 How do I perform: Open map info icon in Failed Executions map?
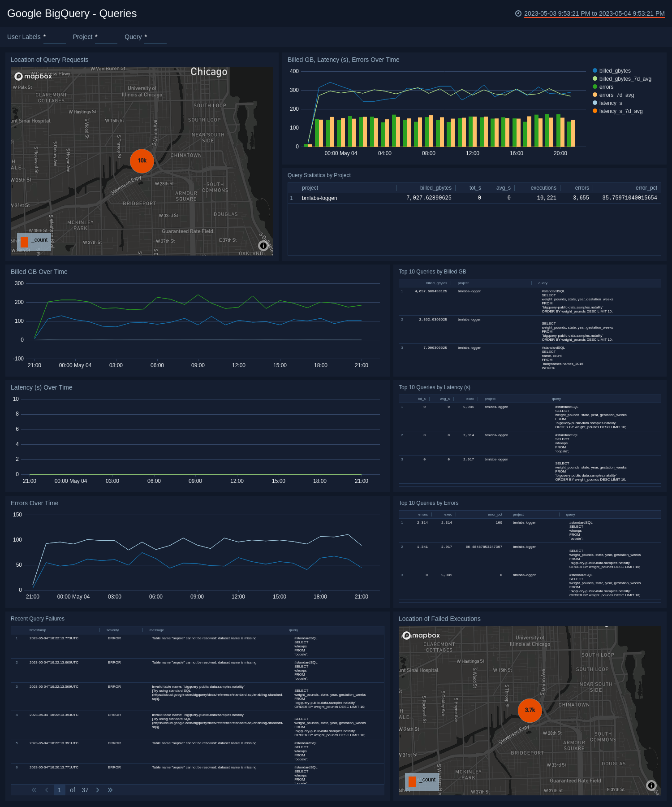(x=651, y=785)
